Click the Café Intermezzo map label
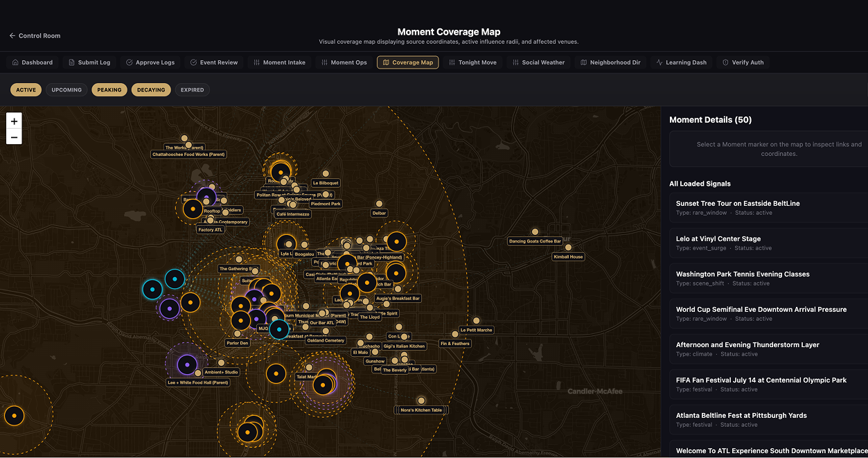Image resolution: width=868 pixels, height=458 pixels. point(293,214)
